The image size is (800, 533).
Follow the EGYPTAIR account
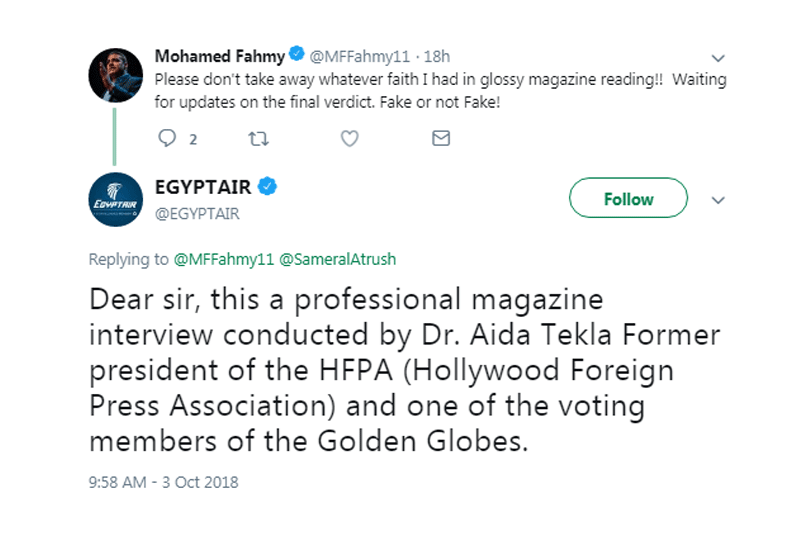point(628,199)
